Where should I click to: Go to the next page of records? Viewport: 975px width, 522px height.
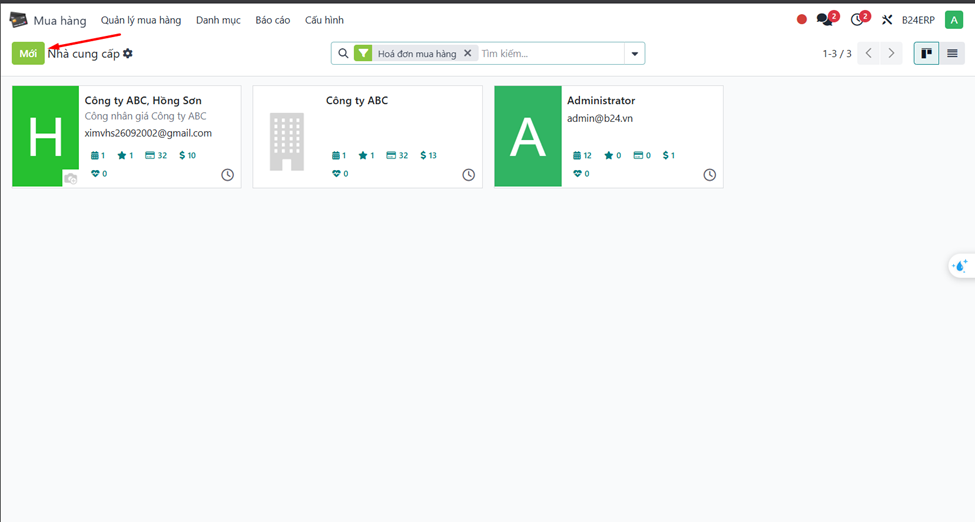[x=891, y=53]
